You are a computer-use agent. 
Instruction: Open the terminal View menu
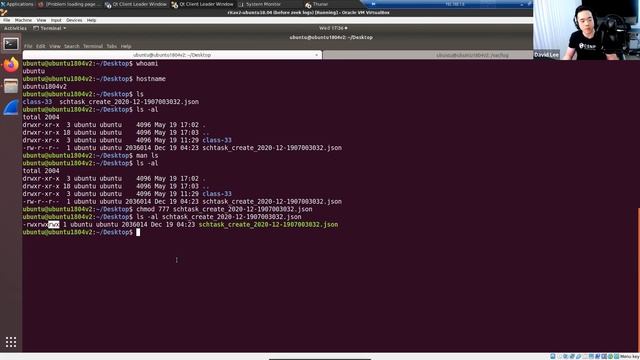click(x=55, y=46)
